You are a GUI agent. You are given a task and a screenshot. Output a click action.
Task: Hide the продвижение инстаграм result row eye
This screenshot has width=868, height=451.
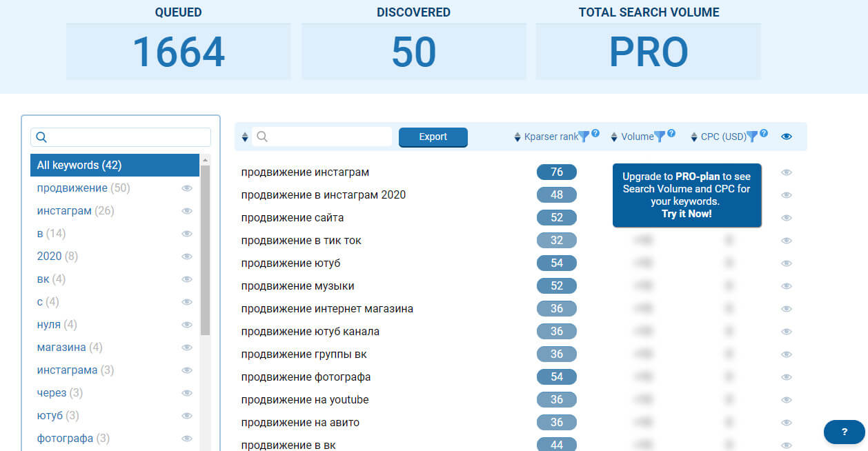pyautogui.click(x=787, y=172)
